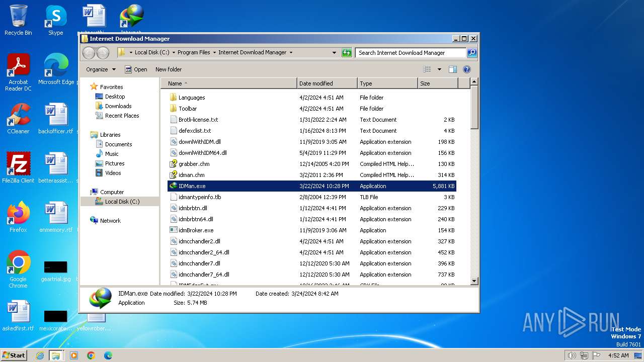Image resolution: width=644 pixels, height=362 pixels.
Task: Click scrollbar down arrow in file list
Action: [474, 281]
